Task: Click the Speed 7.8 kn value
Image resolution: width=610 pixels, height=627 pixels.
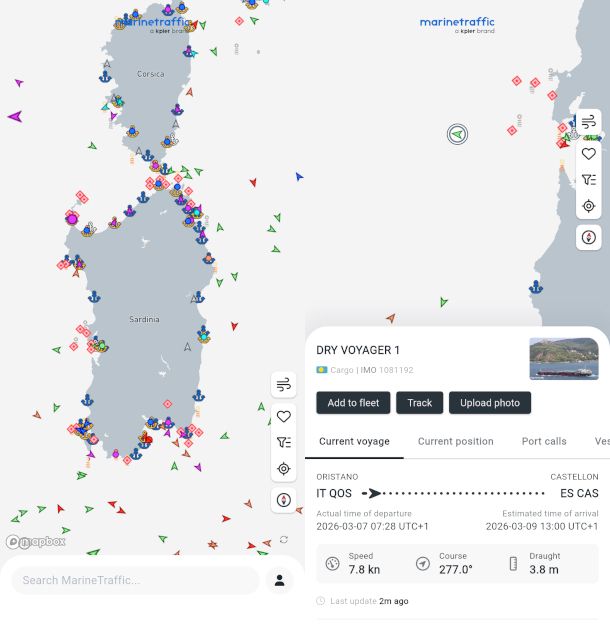Action: (364, 569)
